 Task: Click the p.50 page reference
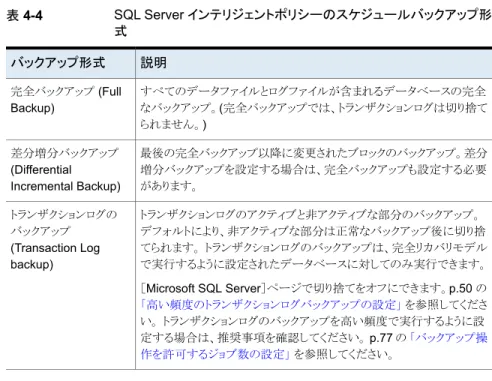tap(461, 288)
